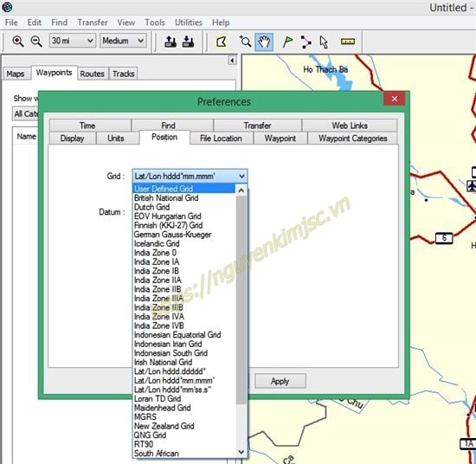This screenshot has height=464, width=476.
Task: Select the arrow Selection tool
Action: coord(324,42)
